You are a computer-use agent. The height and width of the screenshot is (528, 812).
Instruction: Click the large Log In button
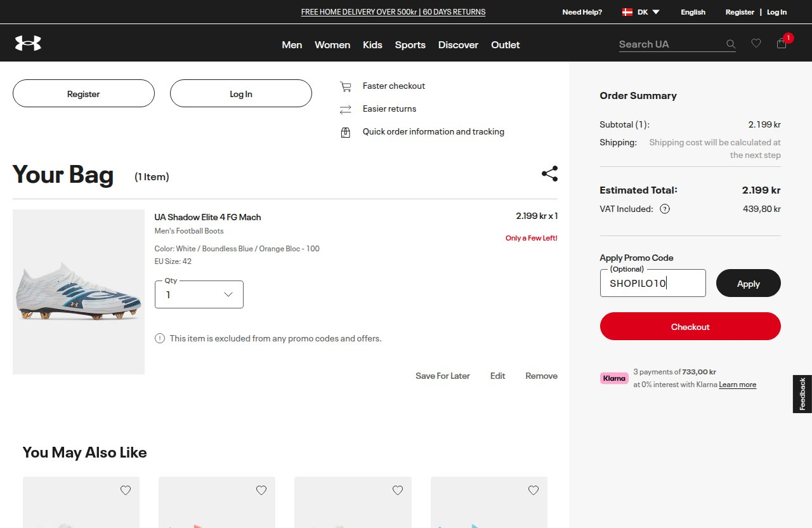pyautogui.click(x=241, y=93)
